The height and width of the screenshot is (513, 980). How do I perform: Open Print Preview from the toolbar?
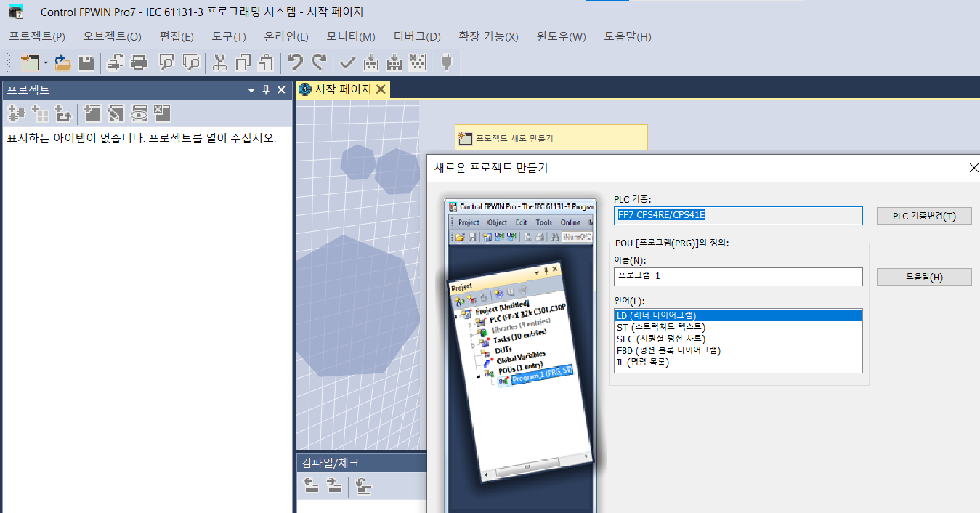pos(115,63)
